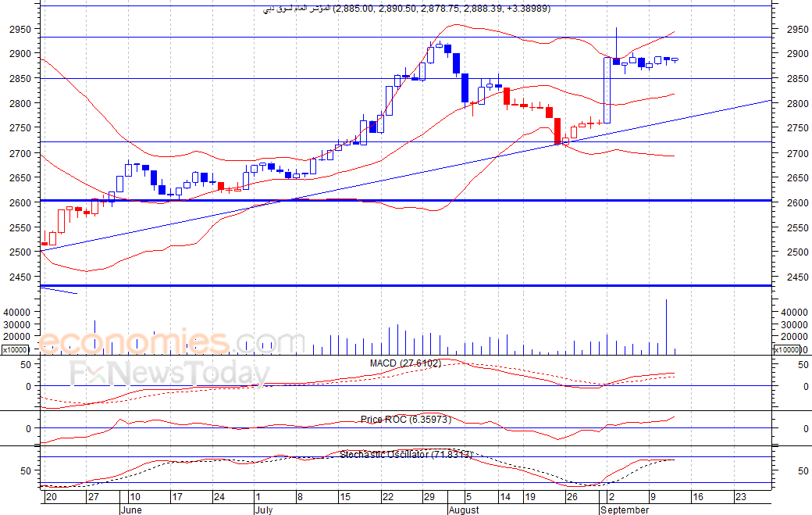Click 20000 on the left volume axis
Viewport: 812px width, 515px height.
point(17,337)
